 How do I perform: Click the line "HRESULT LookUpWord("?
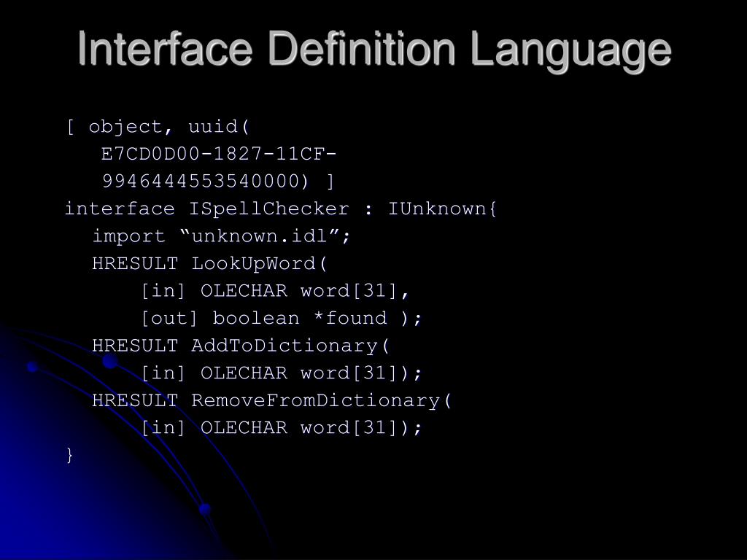pyautogui.click(x=209, y=263)
